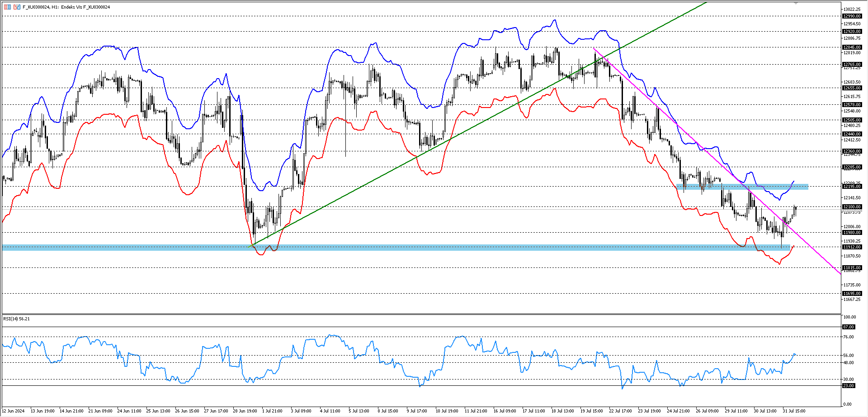
Task: Click the 11735.00 price scale value
Action: click(x=852, y=285)
